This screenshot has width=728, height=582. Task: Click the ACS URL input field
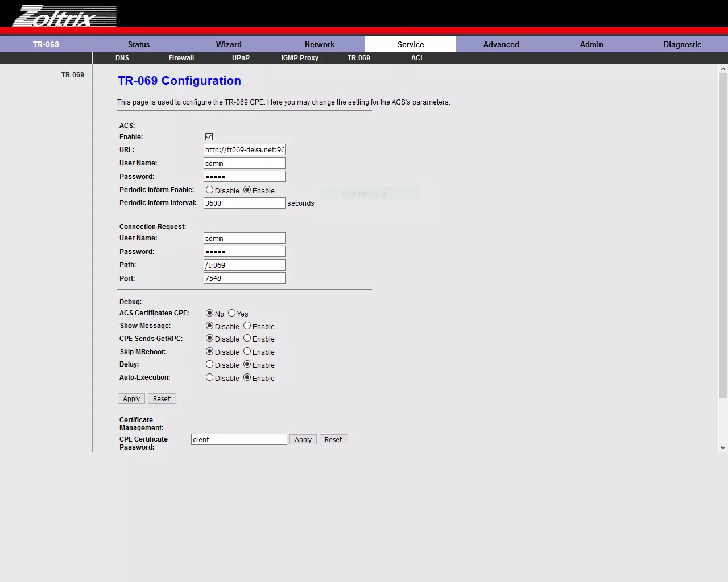[245, 149]
